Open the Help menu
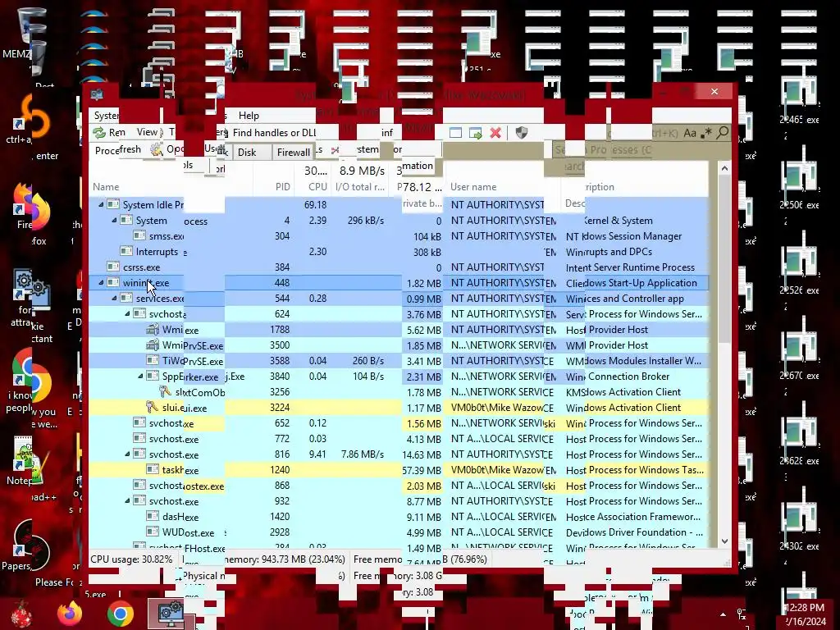The height and width of the screenshot is (630, 840). pyautogui.click(x=249, y=115)
